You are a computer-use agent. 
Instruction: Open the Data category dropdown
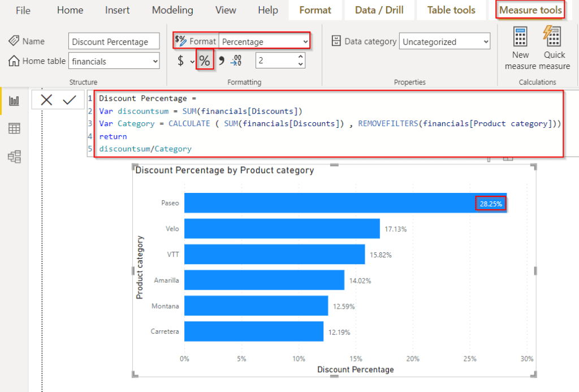pyautogui.click(x=444, y=41)
